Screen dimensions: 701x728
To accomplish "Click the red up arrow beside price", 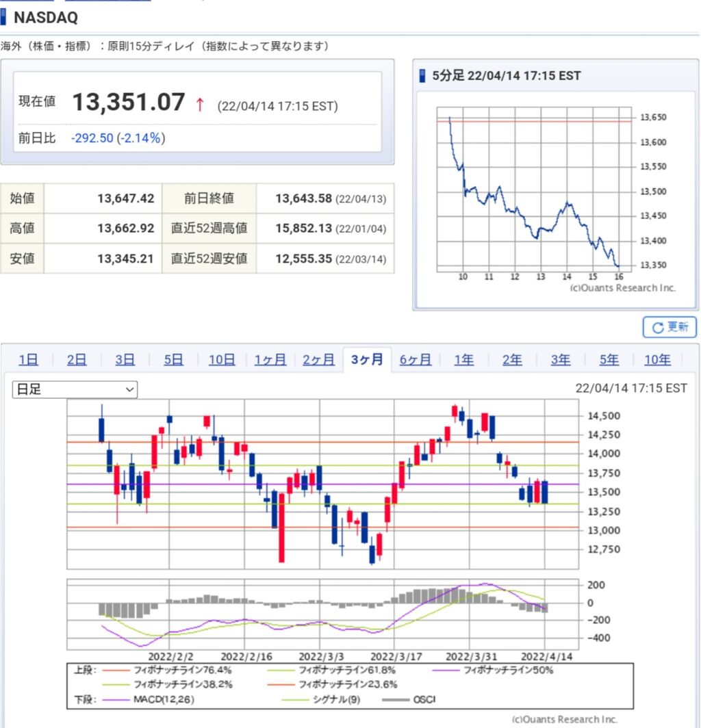I will click(x=200, y=105).
